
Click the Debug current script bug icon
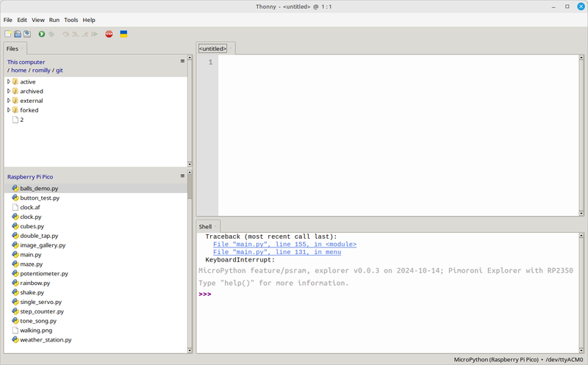pos(51,34)
